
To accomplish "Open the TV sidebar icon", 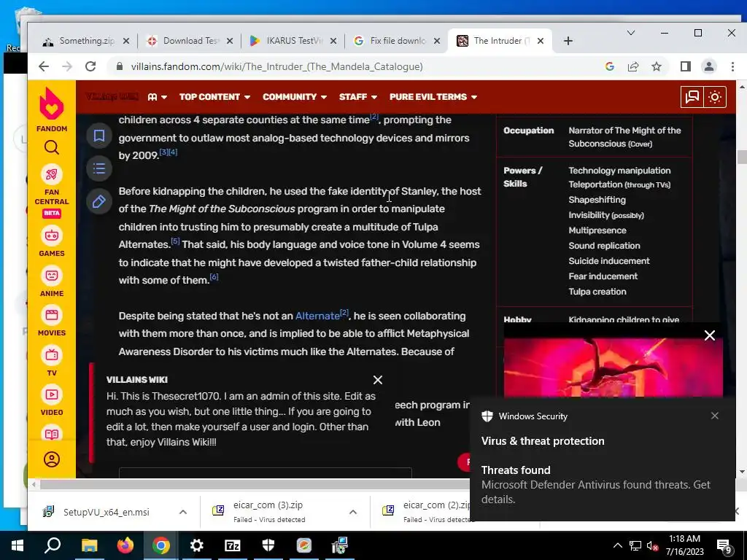I will click(52, 355).
